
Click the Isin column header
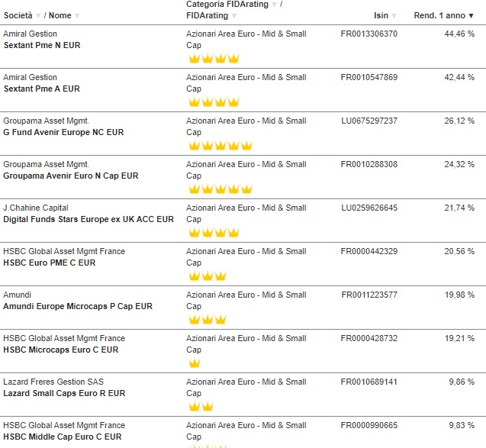[381, 15]
